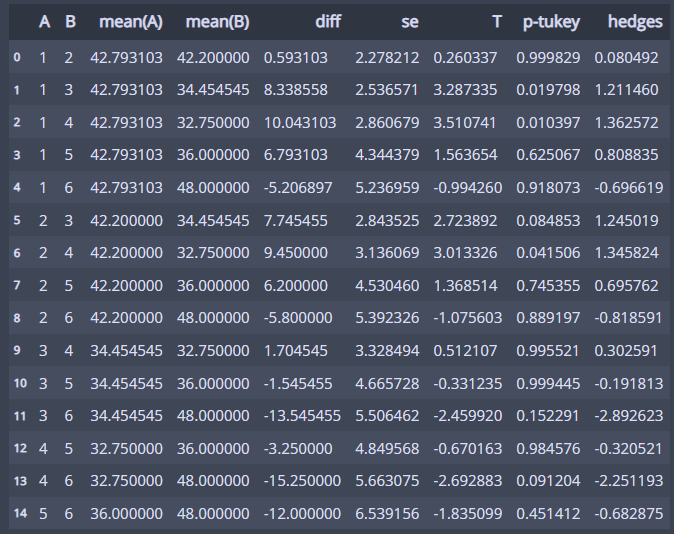Screen dimensions: 674x534
Task: Click hedges value -2.892623
Action: (x=628, y=416)
